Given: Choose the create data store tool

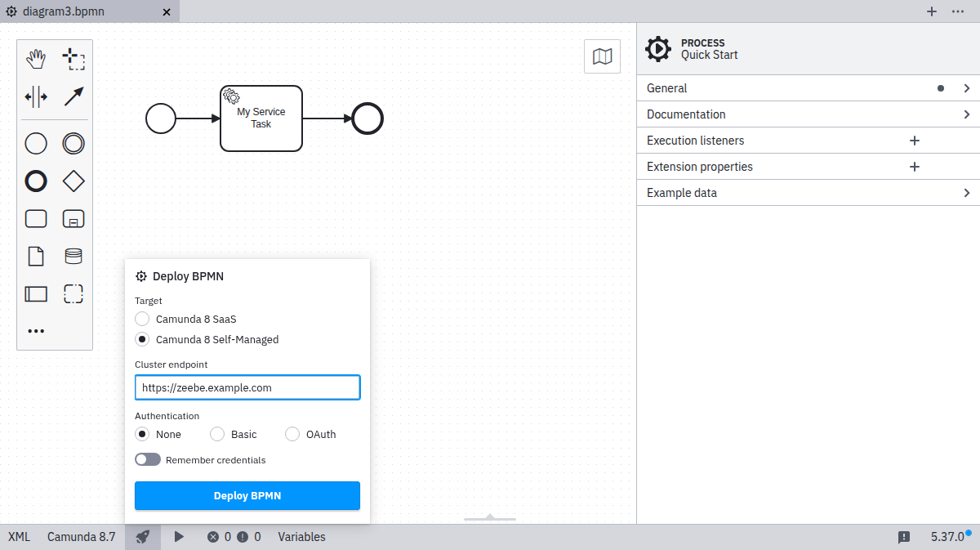Looking at the screenshot, I should (73, 256).
